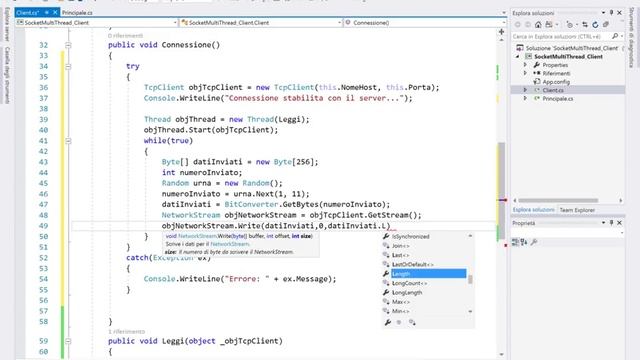Screen dimensions: 640x360
Task: Click the categorized view icon in Proprietà toolbar
Action: (x=515, y=242)
